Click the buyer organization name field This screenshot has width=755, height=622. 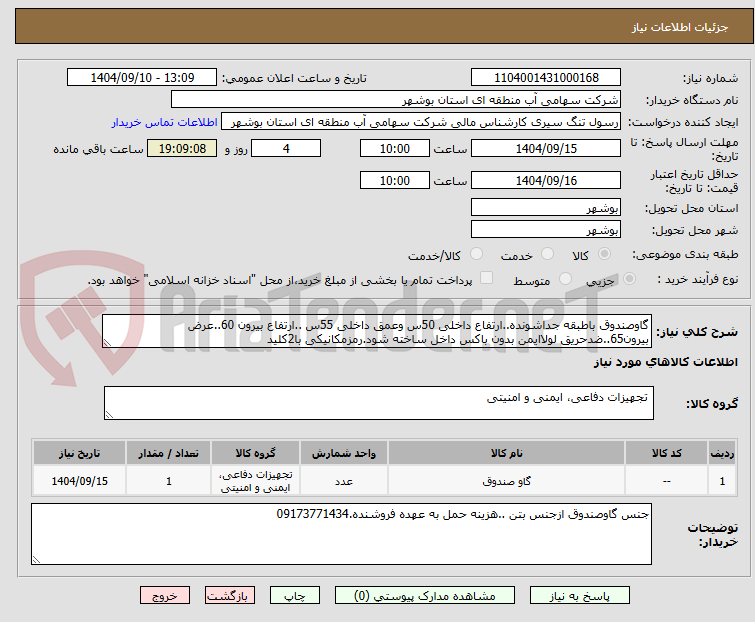[396, 100]
